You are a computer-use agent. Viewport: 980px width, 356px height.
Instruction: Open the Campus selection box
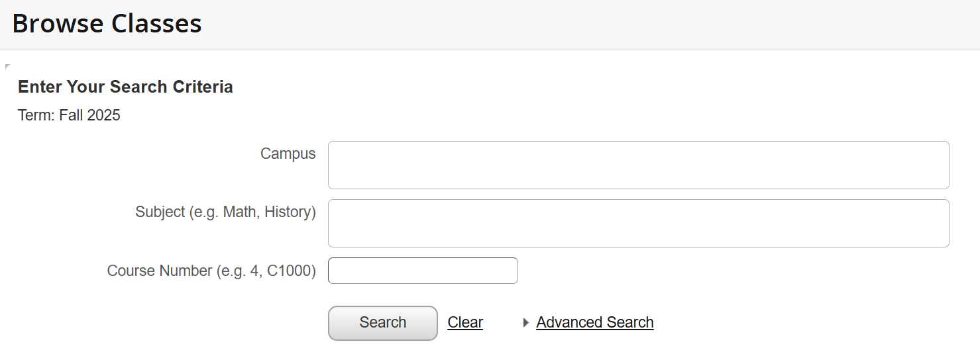638,165
